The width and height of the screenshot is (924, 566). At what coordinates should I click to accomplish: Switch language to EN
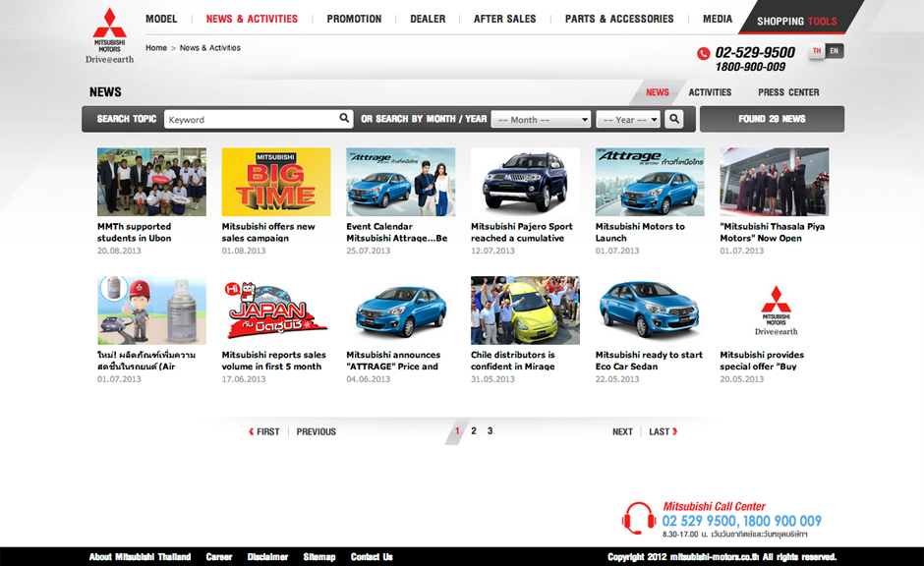(835, 51)
